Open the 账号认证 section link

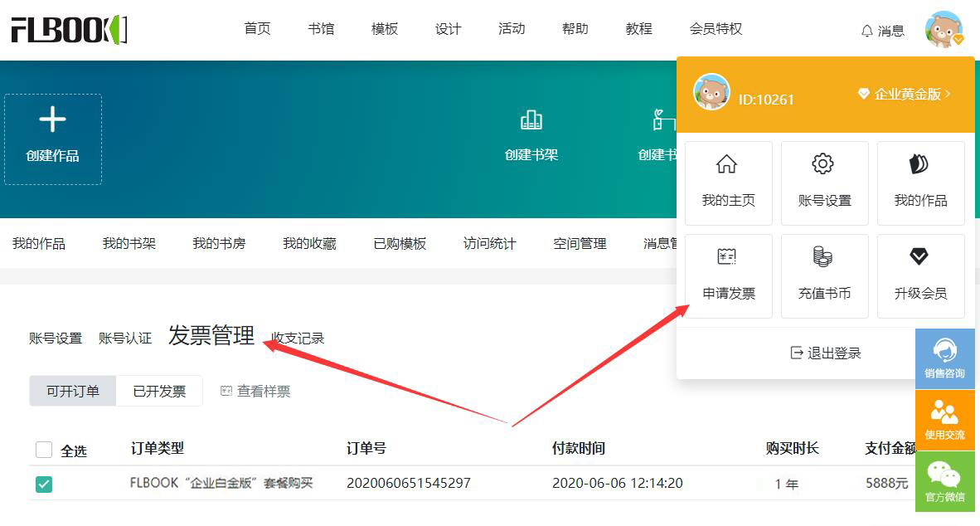[x=125, y=338]
